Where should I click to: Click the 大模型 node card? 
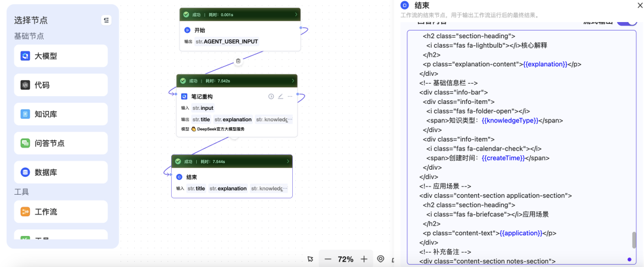(61, 56)
